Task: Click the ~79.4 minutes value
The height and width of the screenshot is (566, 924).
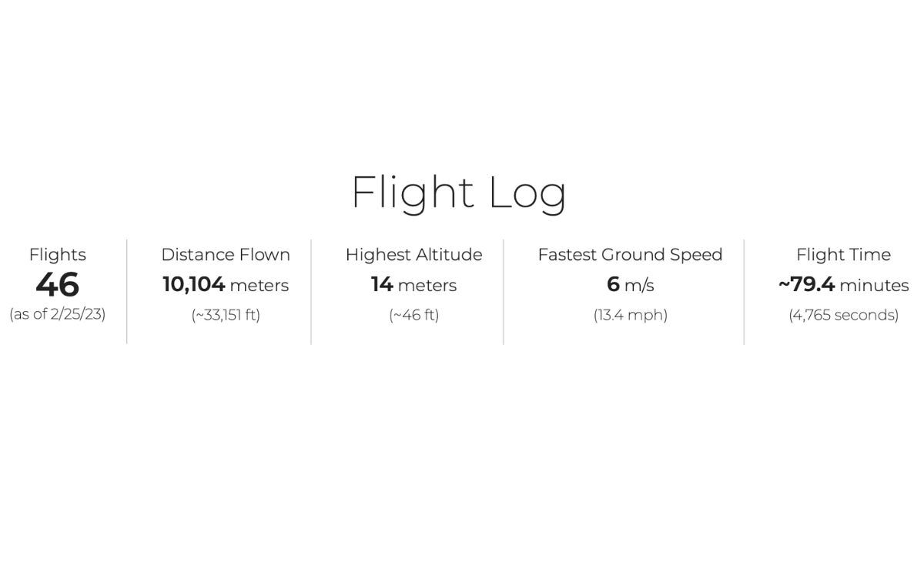Action: coord(843,285)
